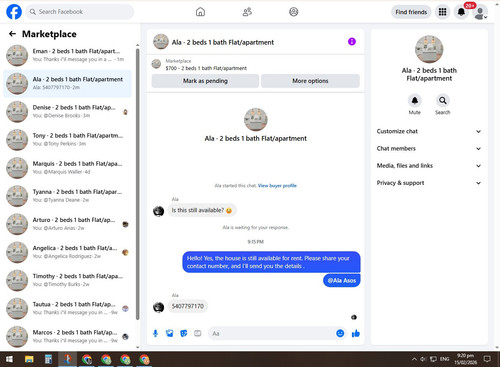Choose a sticker icon
The width and height of the screenshot is (500, 367).
click(184, 333)
